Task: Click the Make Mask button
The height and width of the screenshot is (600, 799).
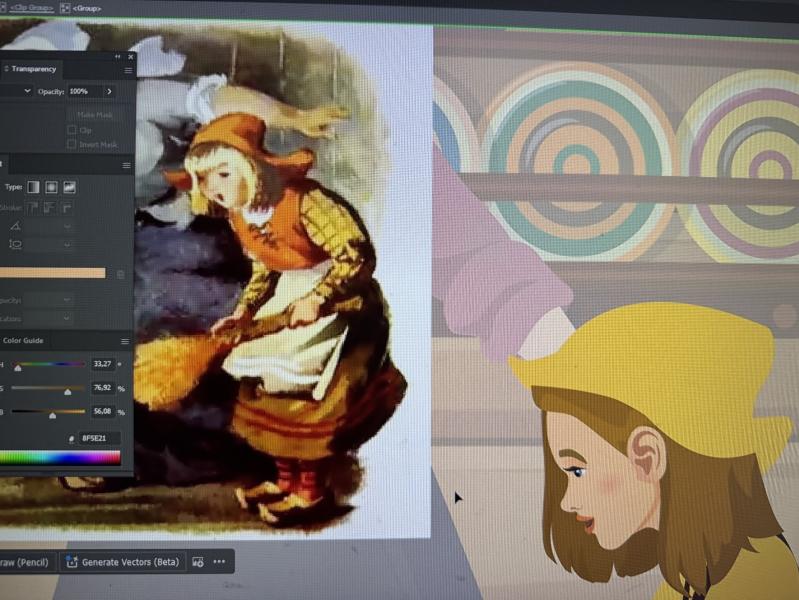Action: tap(95, 115)
